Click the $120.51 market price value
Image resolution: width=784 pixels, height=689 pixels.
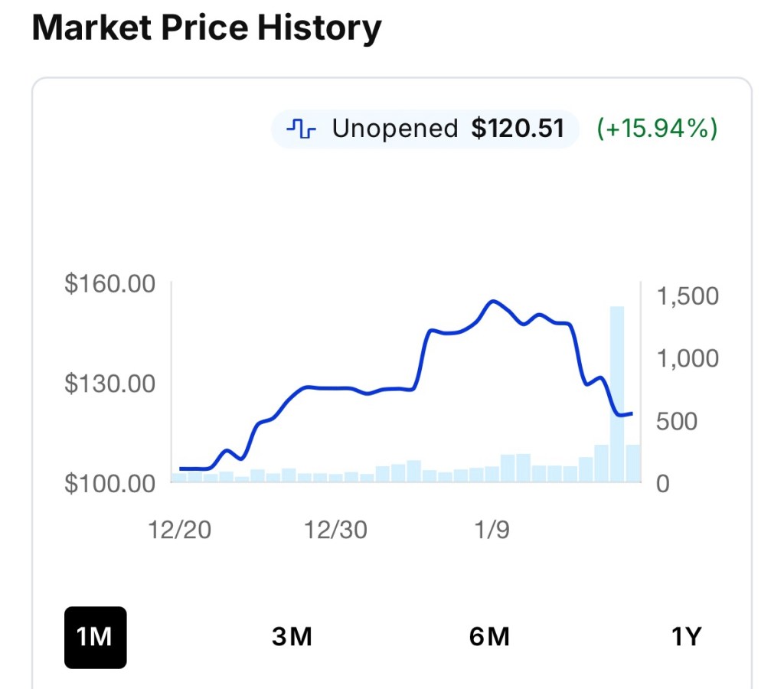pos(518,129)
